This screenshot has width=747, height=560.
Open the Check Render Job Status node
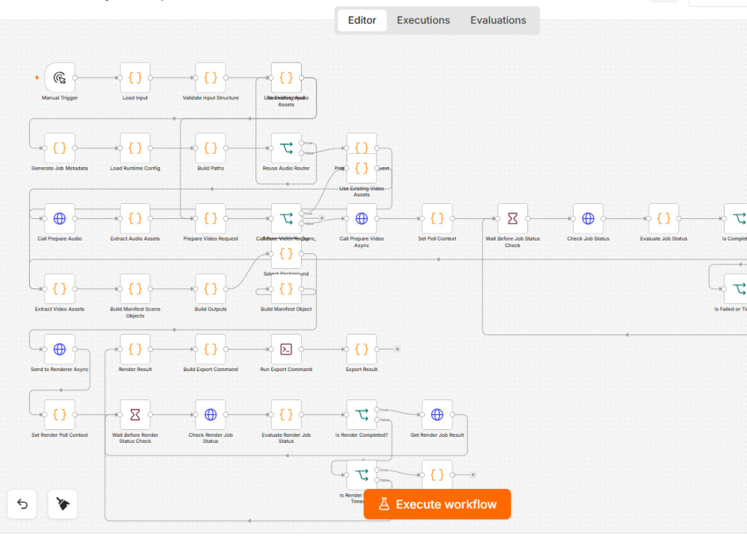(211, 414)
